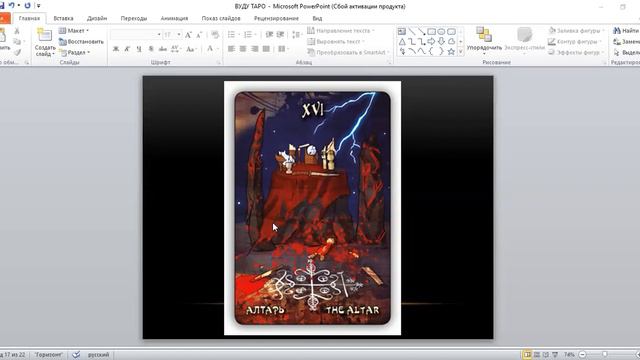This screenshot has width=640, height=360.
Task: Click the Undo arrow in quick access toolbar
Action: coord(11,5)
